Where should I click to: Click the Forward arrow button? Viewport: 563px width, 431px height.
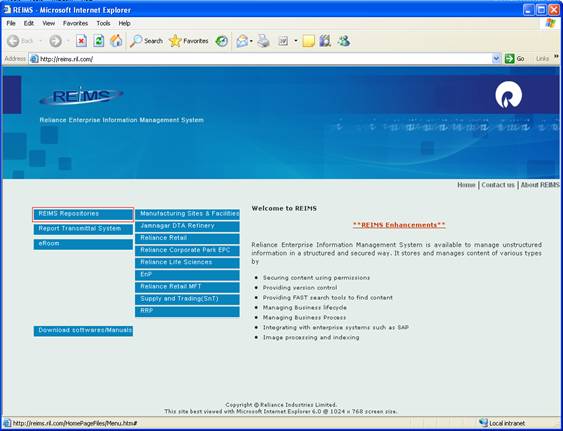[55, 41]
